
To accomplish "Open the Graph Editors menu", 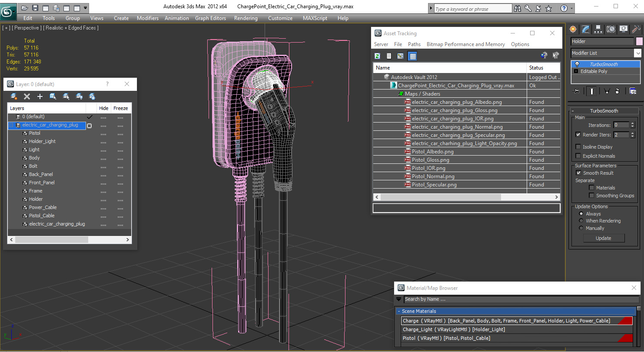I will click(x=210, y=18).
